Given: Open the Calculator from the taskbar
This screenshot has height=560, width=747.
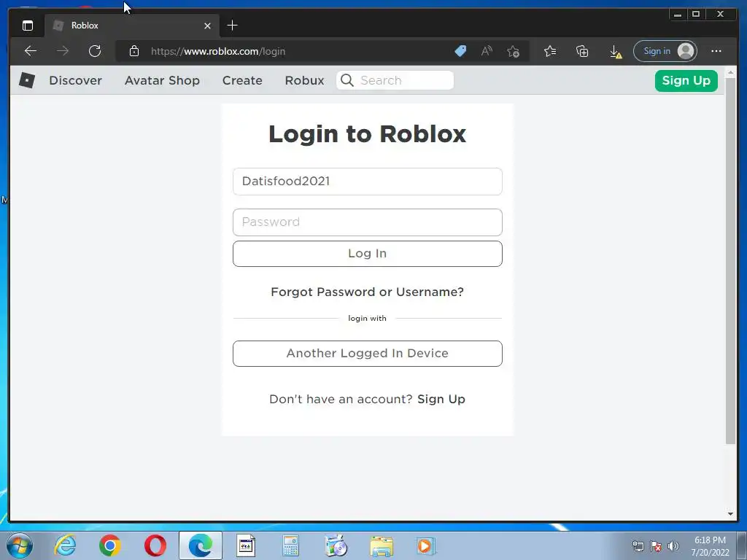Looking at the screenshot, I should click(x=290, y=545).
